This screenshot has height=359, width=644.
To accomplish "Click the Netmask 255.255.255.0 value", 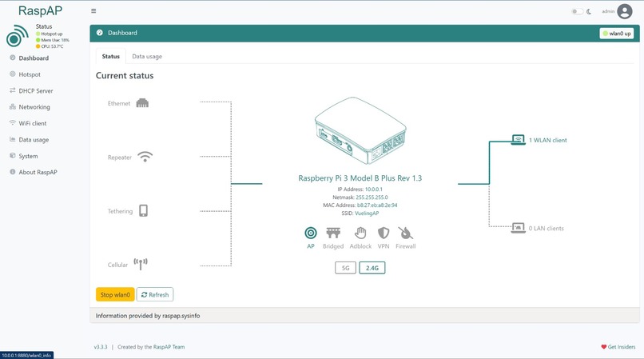I will point(372,197).
